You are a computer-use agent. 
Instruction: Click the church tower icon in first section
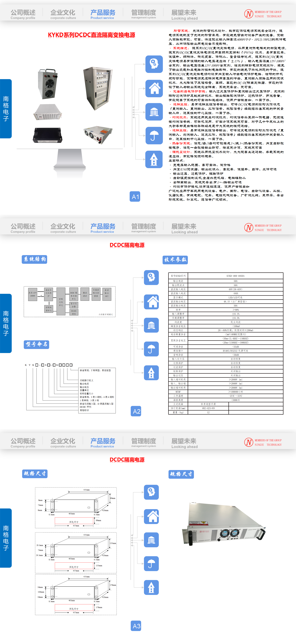154,159
